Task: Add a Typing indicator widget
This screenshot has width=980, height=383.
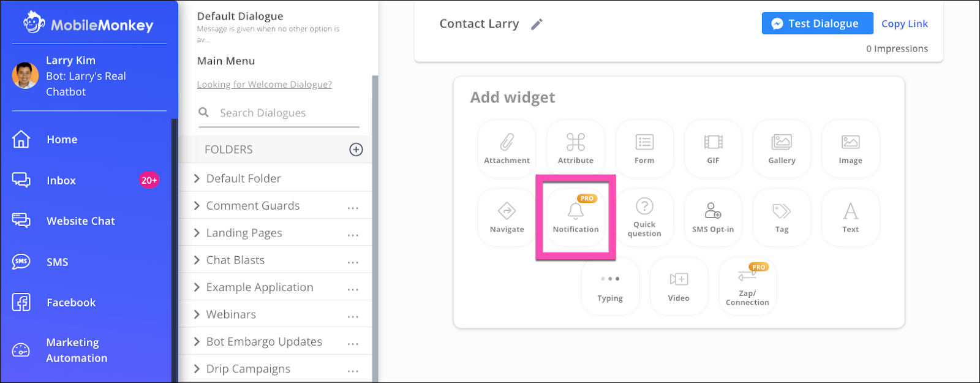Action: 609,286
